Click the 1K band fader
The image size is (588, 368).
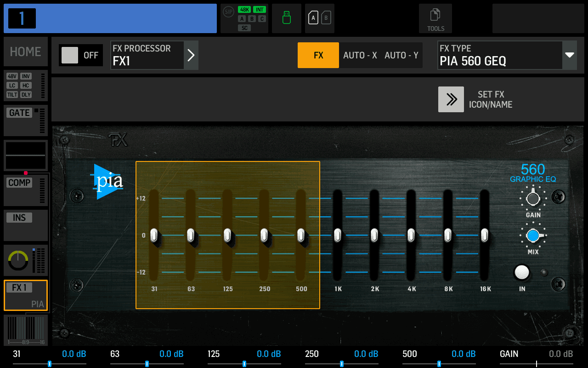pos(338,235)
